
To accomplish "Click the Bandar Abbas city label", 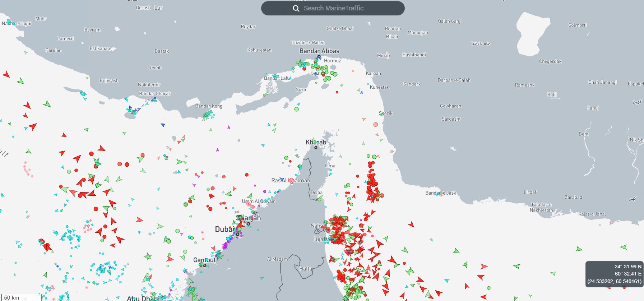I will point(319,51).
